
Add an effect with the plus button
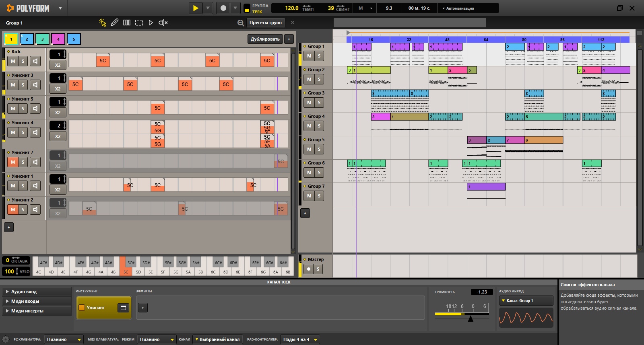click(x=143, y=308)
